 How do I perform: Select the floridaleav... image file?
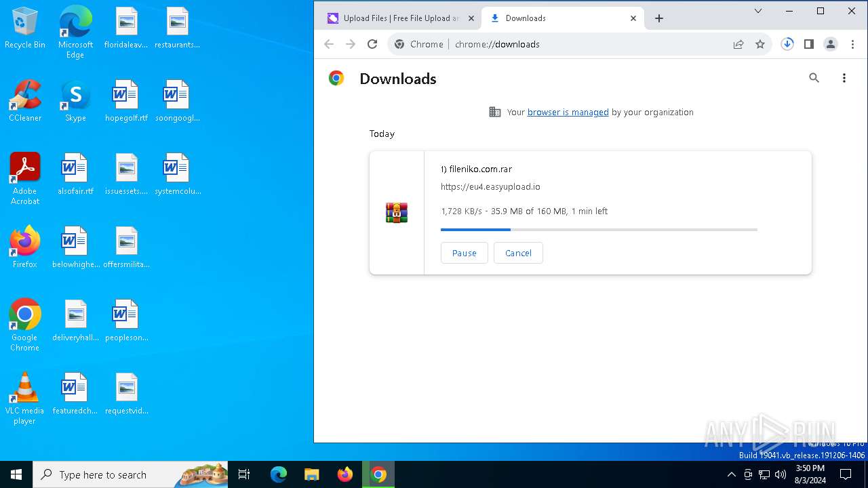tap(126, 28)
